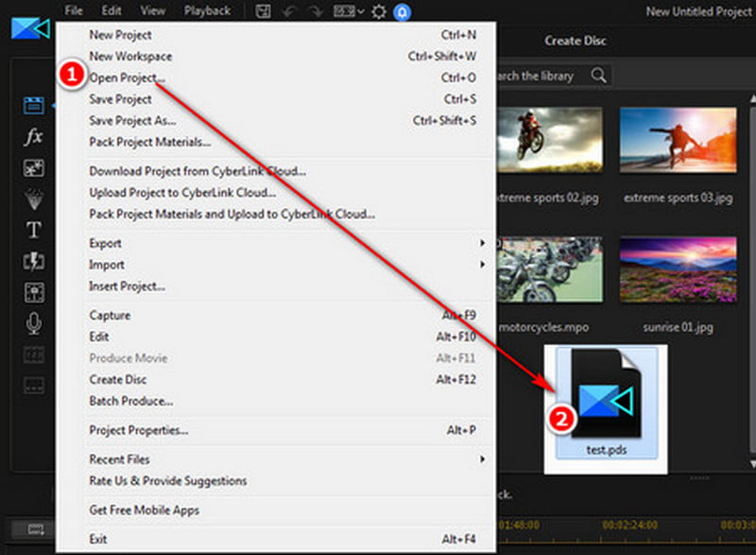Switch to the Create Disc tab
Image resolution: width=756 pixels, height=555 pixels.
[x=576, y=41]
